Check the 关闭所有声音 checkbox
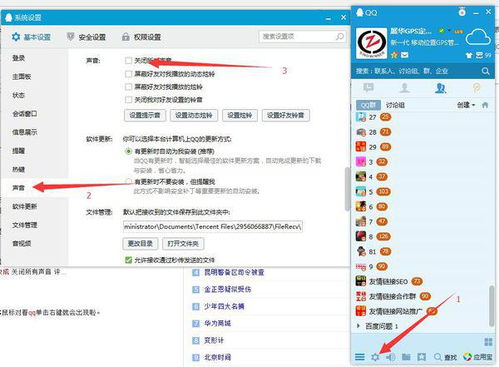Screen dimensions: 499x367 [x=128, y=61]
